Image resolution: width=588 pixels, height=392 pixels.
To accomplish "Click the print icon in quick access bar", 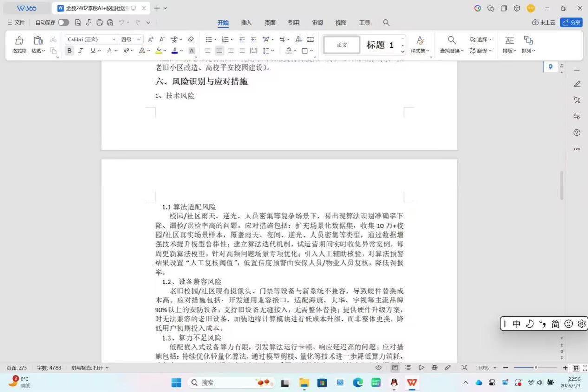I will [x=99, y=22].
